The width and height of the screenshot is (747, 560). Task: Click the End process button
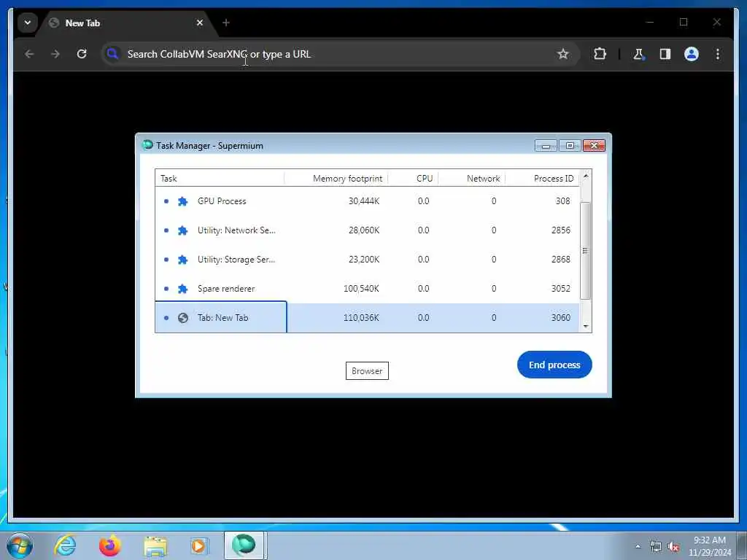click(x=554, y=365)
